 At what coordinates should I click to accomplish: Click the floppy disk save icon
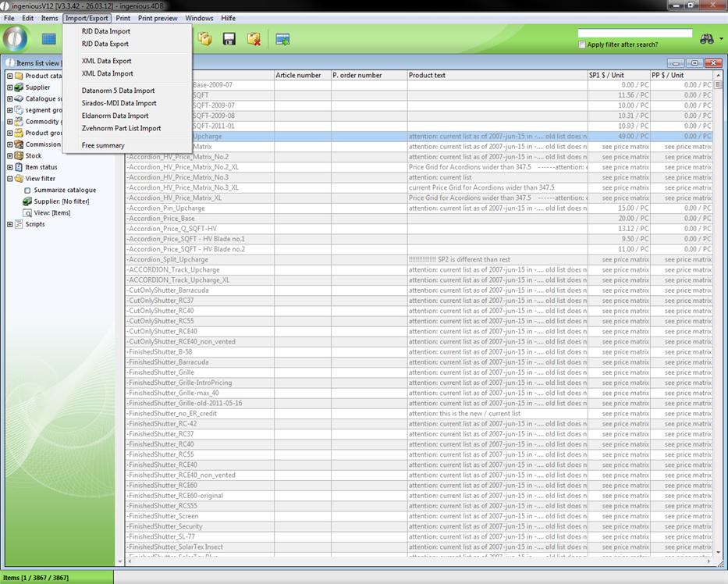tap(229, 39)
